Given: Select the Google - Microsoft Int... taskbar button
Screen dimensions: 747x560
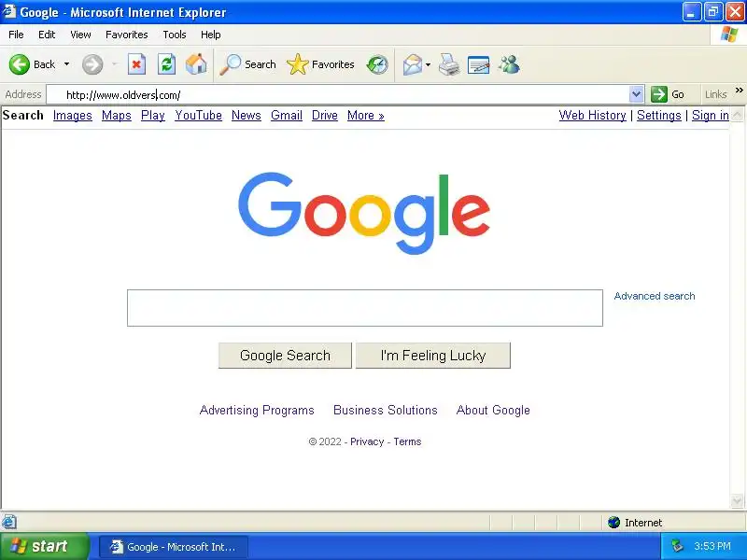Looking at the screenshot, I should (x=174, y=547).
